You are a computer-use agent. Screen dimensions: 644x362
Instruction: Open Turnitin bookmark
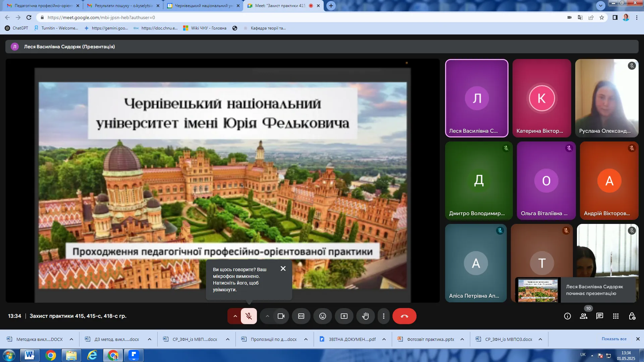tap(56, 28)
